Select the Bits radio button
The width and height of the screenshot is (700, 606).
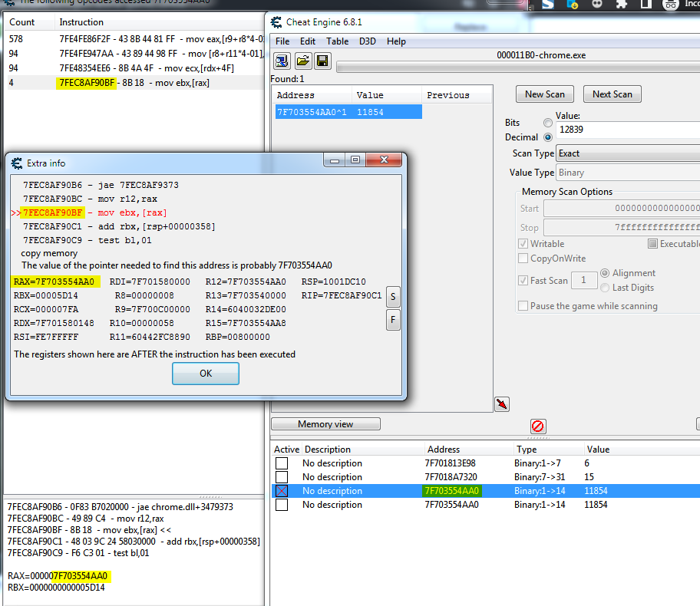(x=547, y=123)
